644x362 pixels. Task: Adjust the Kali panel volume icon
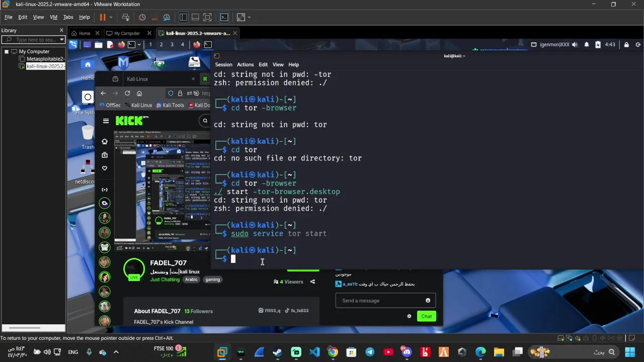click(575, 44)
